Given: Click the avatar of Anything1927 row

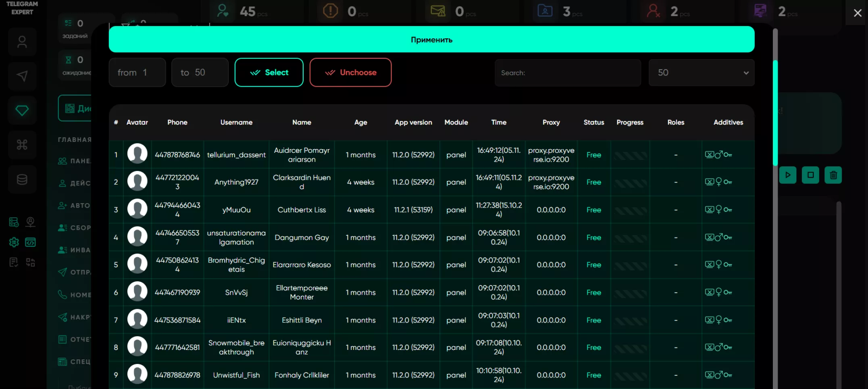Looking at the screenshot, I should tap(137, 181).
